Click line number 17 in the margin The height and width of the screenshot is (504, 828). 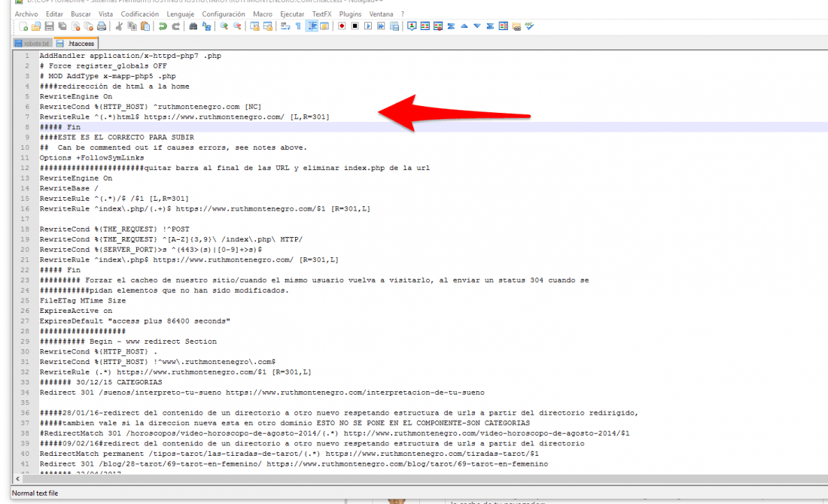click(25, 219)
